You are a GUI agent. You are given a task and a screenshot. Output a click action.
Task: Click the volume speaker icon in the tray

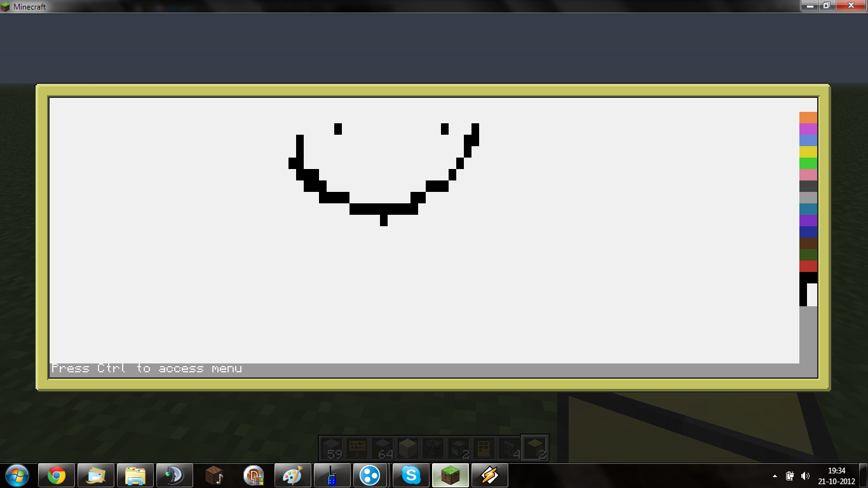point(805,475)
